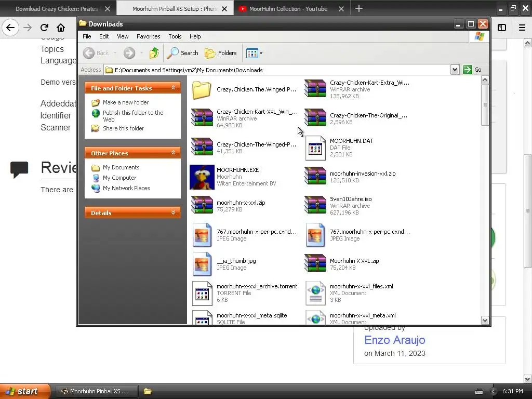Select moorhuhn-invasion-xxl.zip archive icon
The image size is (532, 399).
click(315, 176)
